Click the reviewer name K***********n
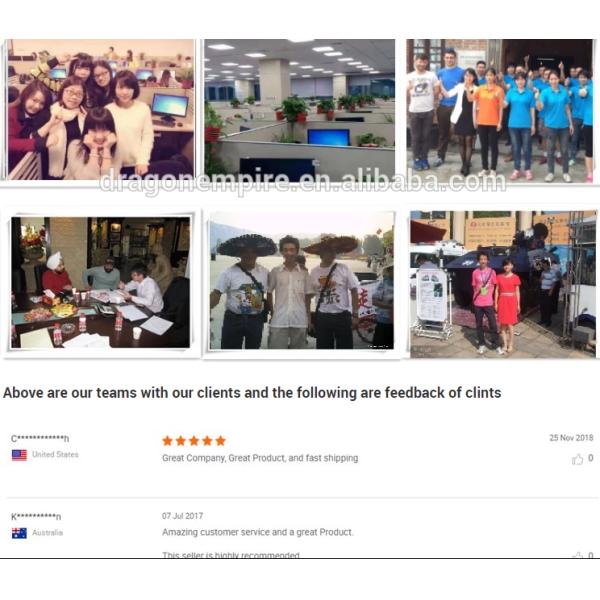Viewport: 600px width, 600px height. (36, 517)
